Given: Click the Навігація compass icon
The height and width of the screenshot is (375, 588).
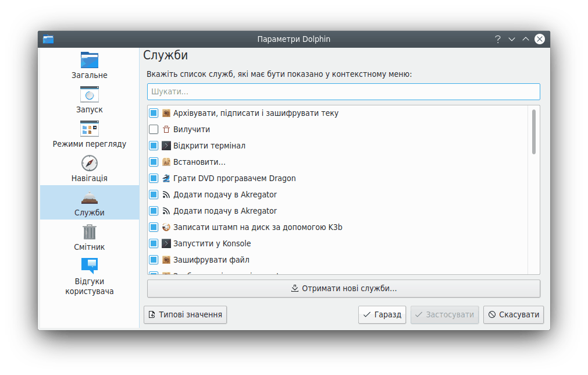Looking at the screenshot, I should click(x=89, y=163).
